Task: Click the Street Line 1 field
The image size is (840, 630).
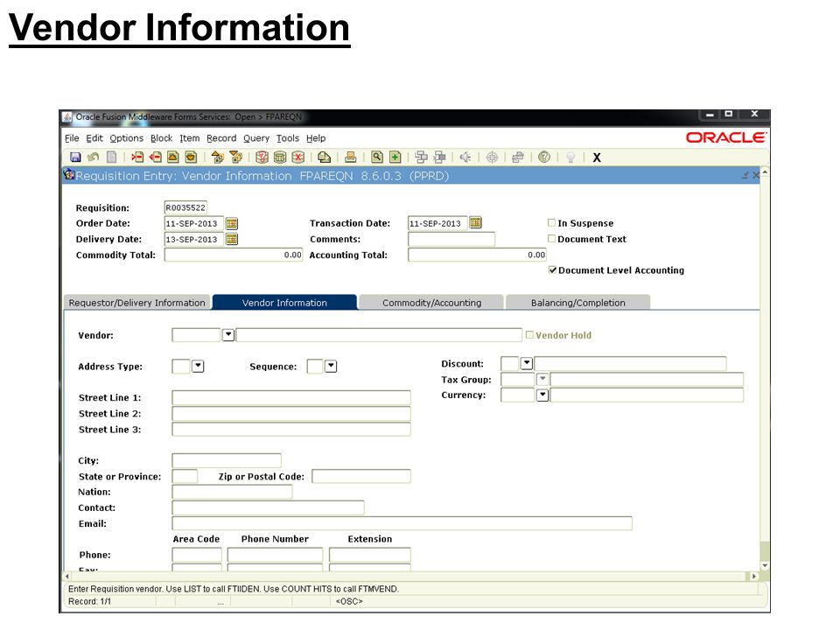Action: [x=291, y=397]
